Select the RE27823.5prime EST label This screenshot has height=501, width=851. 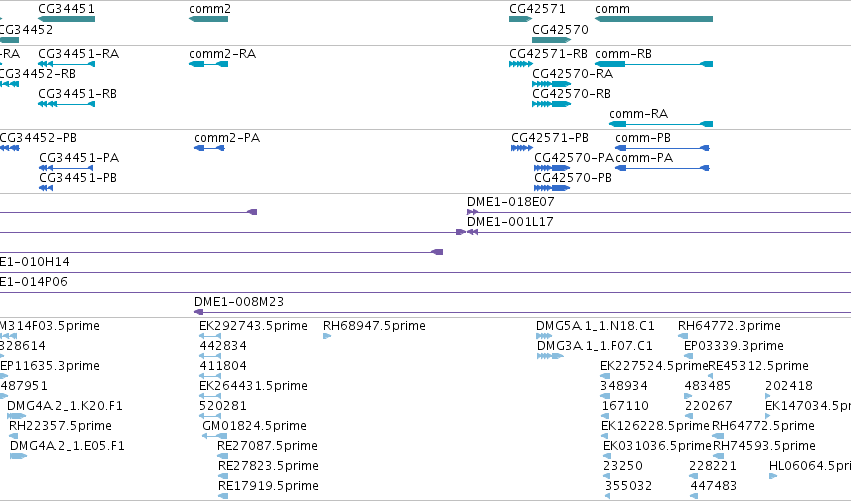pyautogui.click(x=269, y=466)
